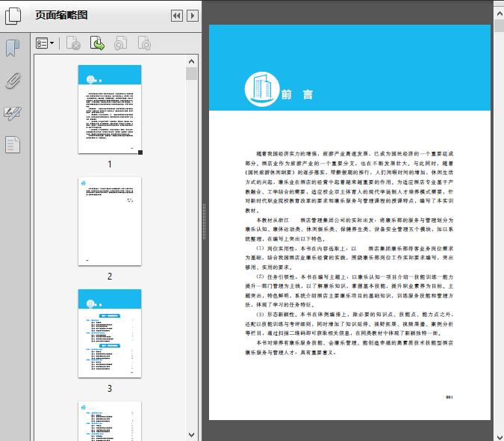Click the building logo in the header

(262, 89)
